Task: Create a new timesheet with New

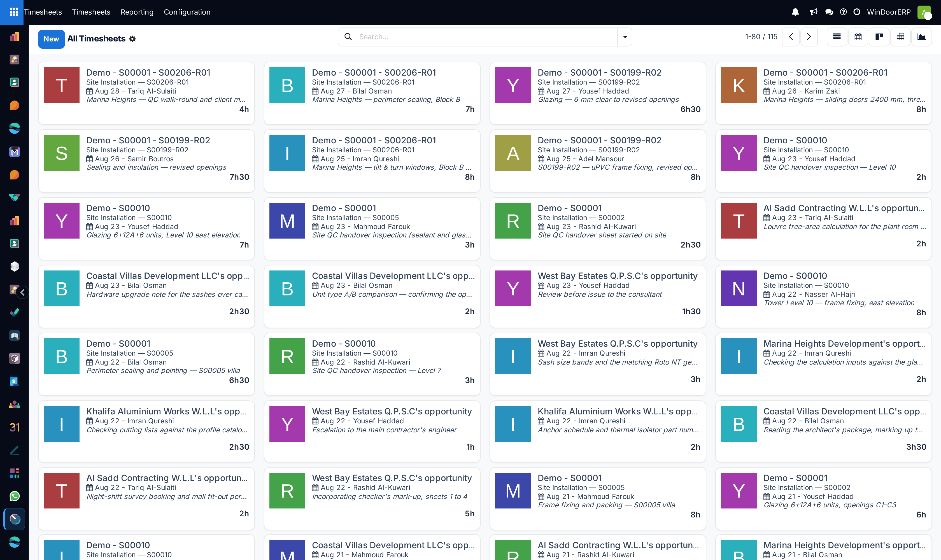Action: pos(51,39)
